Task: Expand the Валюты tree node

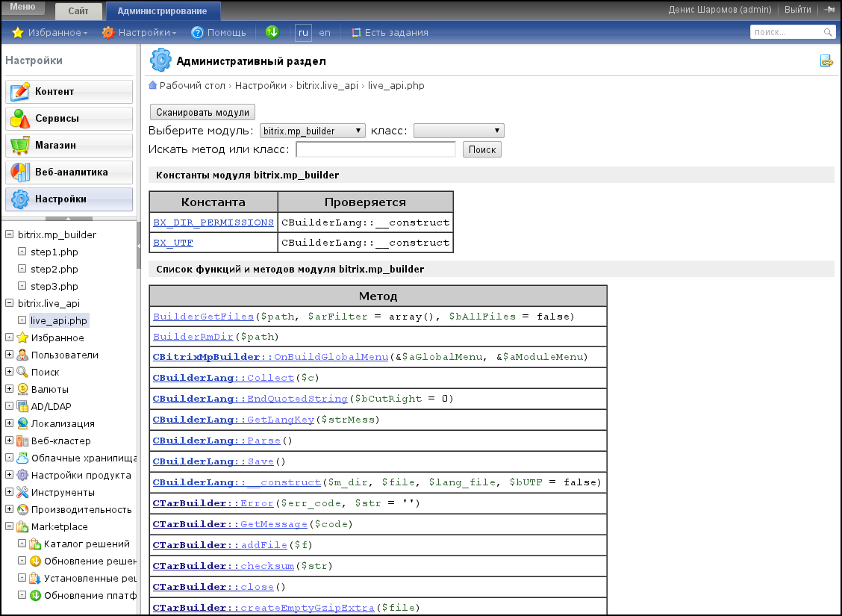Action: tap(9, 389)
